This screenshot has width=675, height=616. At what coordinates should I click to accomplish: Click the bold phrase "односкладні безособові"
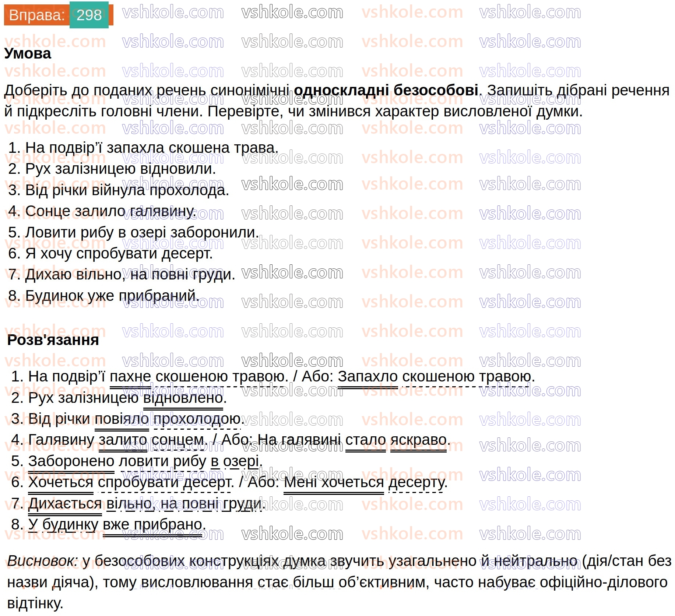pos(386,90)
